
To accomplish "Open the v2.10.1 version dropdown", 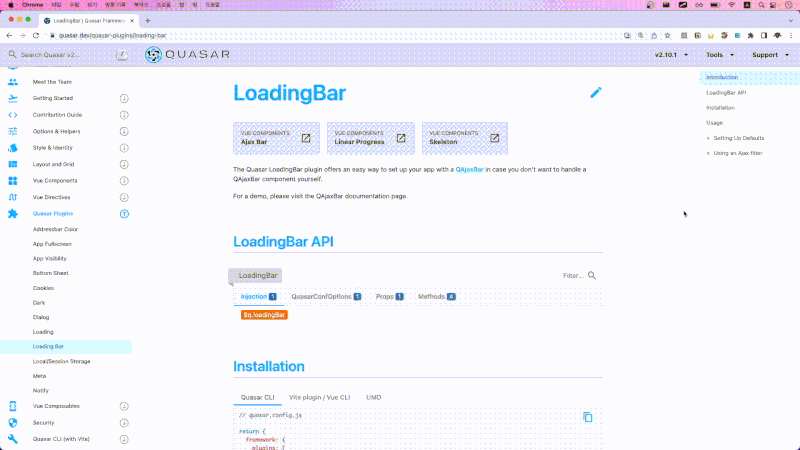I will (671, 55).
